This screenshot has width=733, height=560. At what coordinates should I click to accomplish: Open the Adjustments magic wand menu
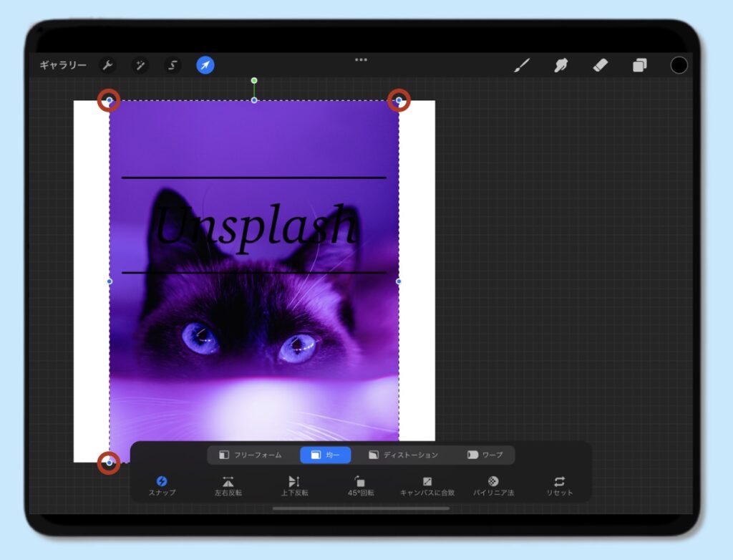[x=140, y=65]
